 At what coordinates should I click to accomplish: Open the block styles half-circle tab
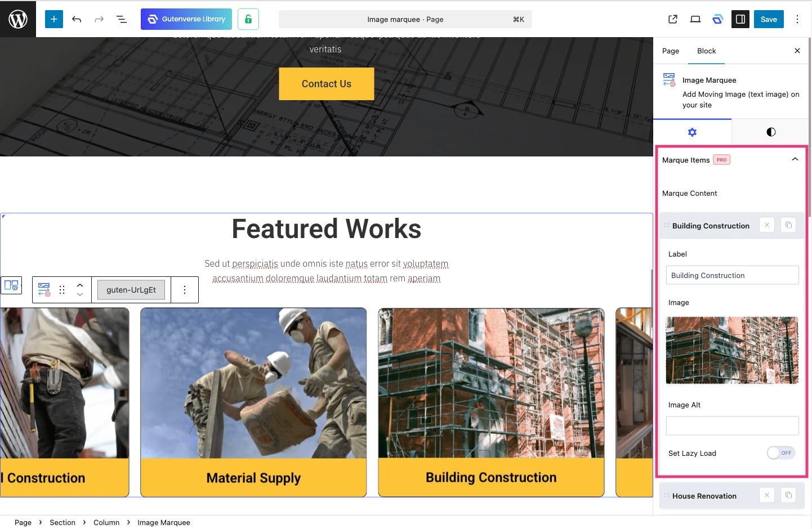(771, 132)
